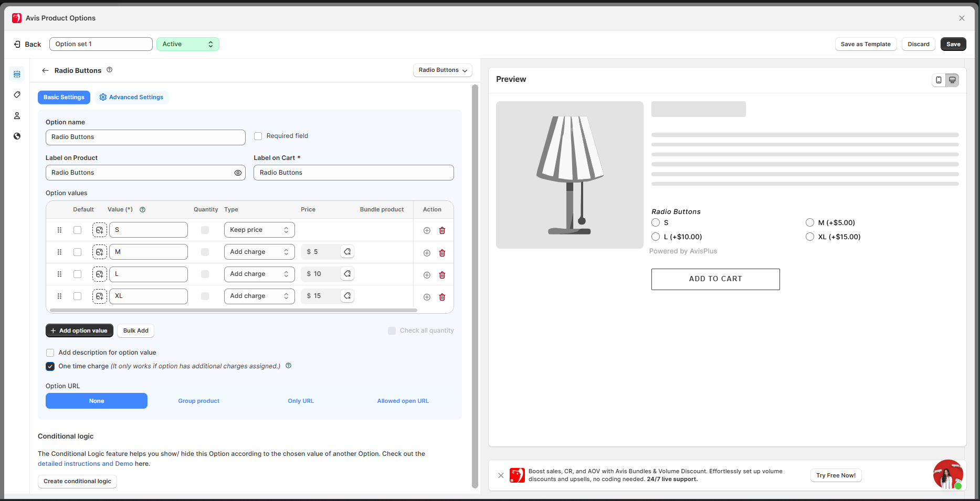Click the globe icon in left sidebar
Screen dimensions: 980x501
(x=17, y=136)
